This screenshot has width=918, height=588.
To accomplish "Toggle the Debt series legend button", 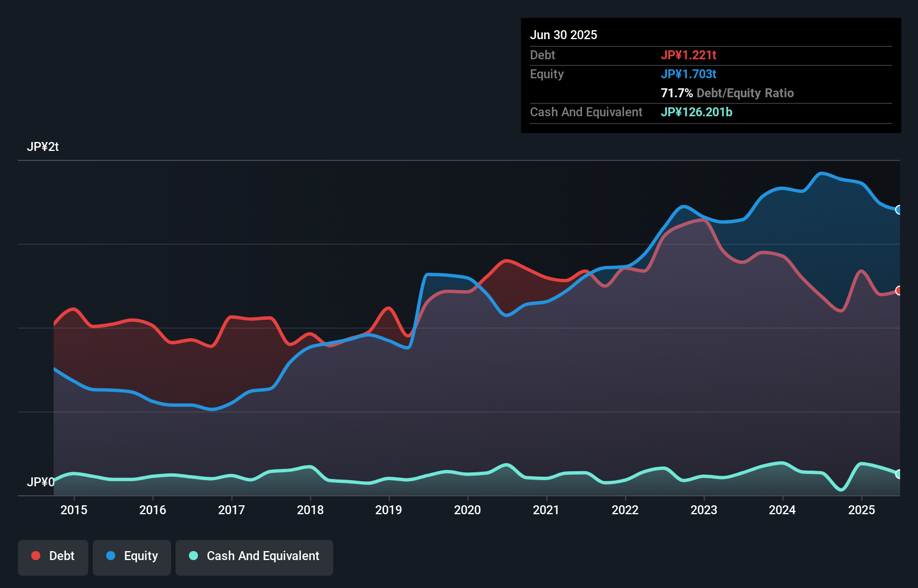I will click(53, 556).
